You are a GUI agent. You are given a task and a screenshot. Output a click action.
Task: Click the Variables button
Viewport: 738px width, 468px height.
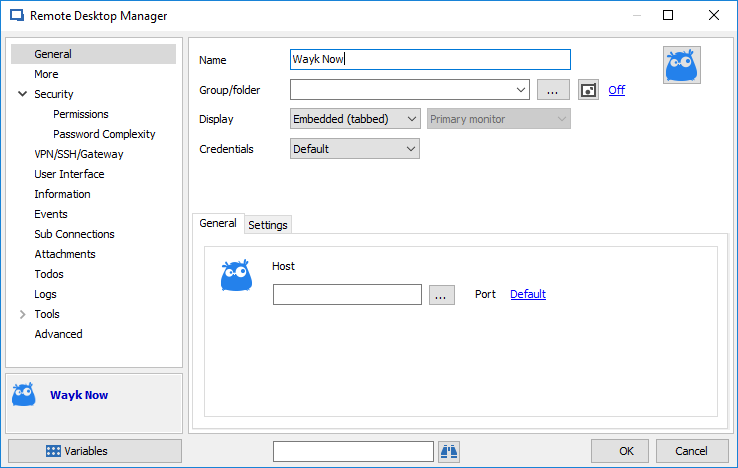click(95, 451)
